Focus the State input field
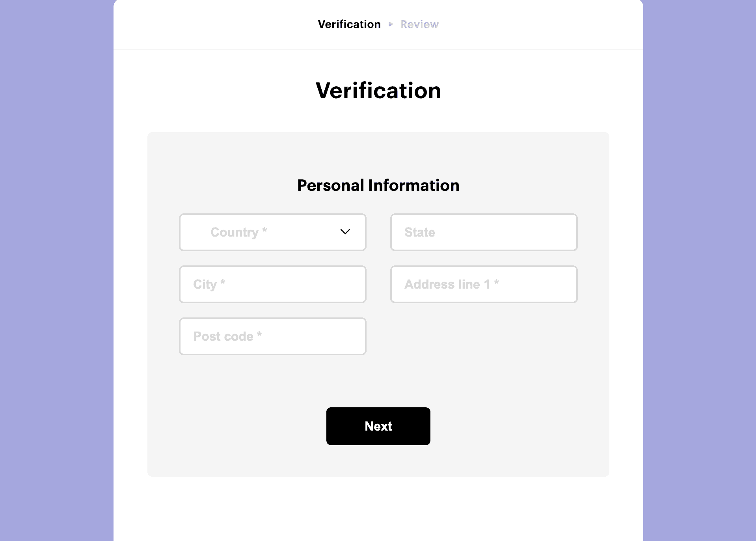Image resolution: width=756 pixels, height=541 pixels. tap(484, 232)
